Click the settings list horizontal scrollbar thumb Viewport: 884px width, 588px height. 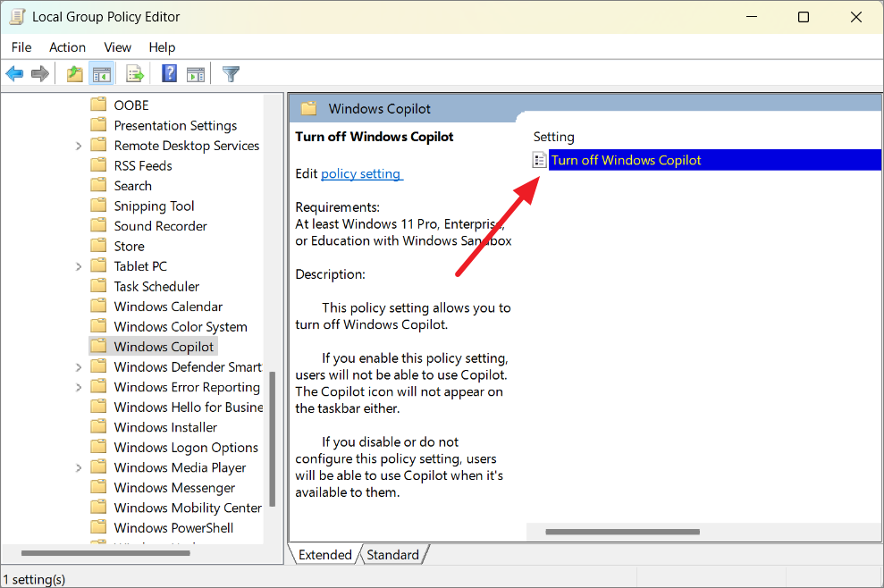pyautogui.click(x=622, y=532)
